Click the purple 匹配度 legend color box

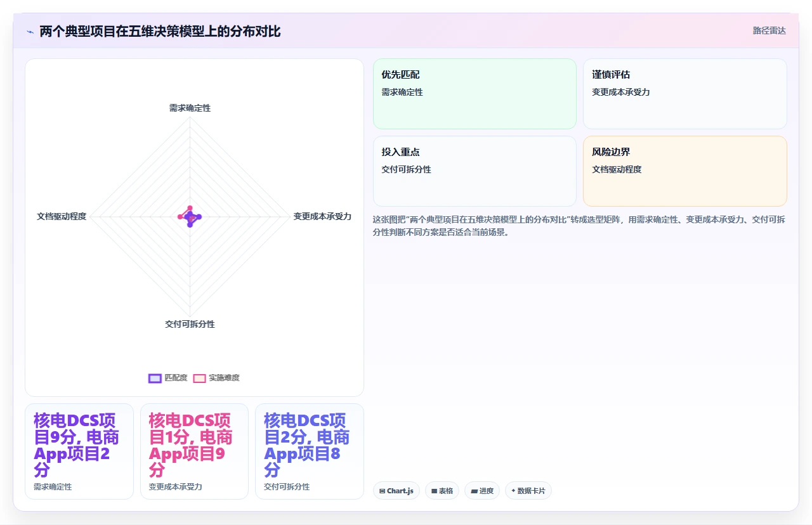155,378
